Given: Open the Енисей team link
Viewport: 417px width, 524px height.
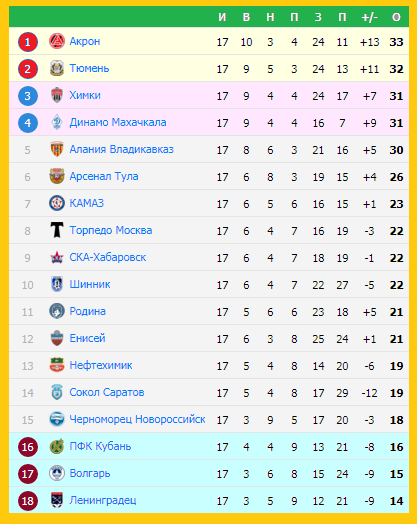Looking at the screenshot, I should 88,338.
